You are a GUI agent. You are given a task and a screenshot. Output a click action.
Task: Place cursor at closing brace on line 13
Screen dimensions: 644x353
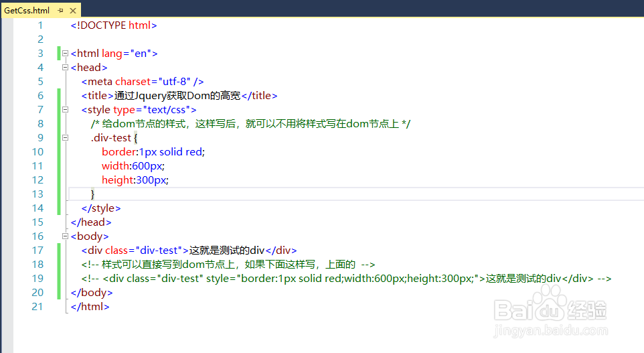point(93,194)
